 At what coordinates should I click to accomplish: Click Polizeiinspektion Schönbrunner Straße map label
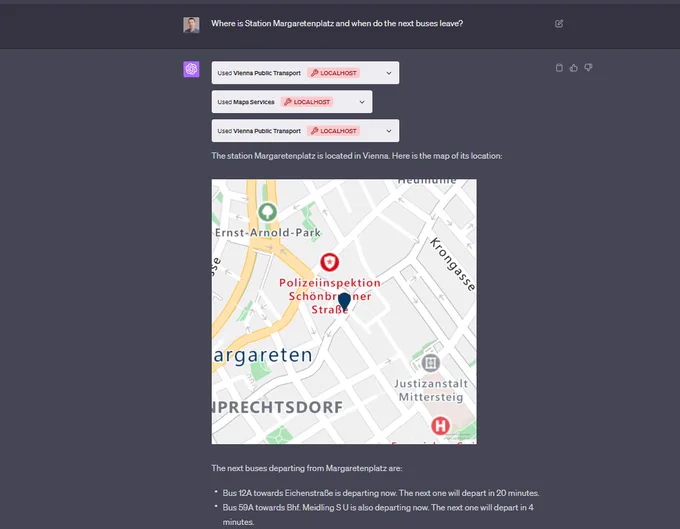point(330,296)
